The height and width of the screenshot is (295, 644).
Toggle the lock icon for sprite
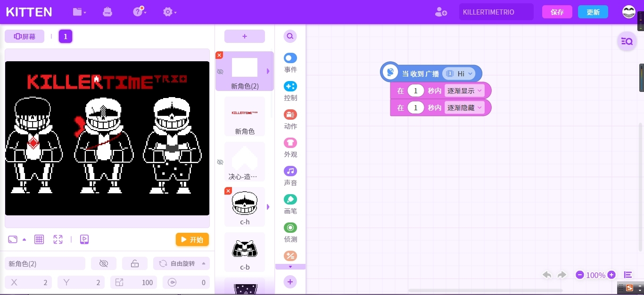click(x=135, y=263)
